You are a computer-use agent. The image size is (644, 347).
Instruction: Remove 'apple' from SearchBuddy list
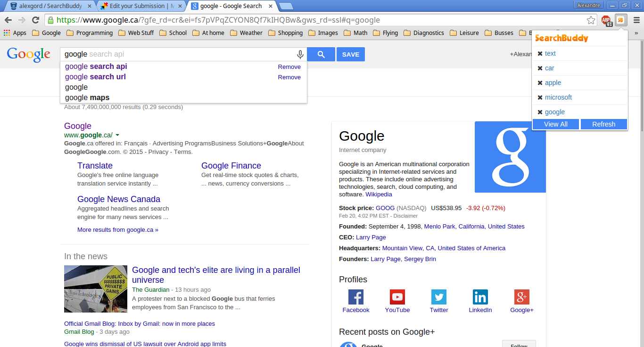click(x=540, y=83)
